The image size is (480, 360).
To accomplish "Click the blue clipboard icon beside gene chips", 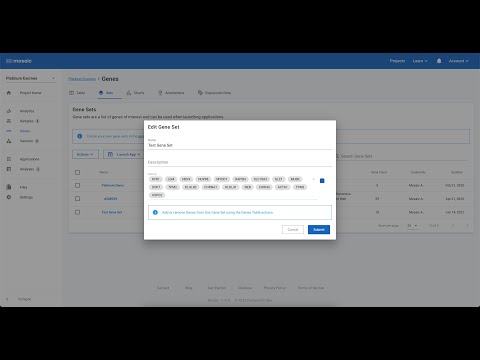I will coord(322,181).
